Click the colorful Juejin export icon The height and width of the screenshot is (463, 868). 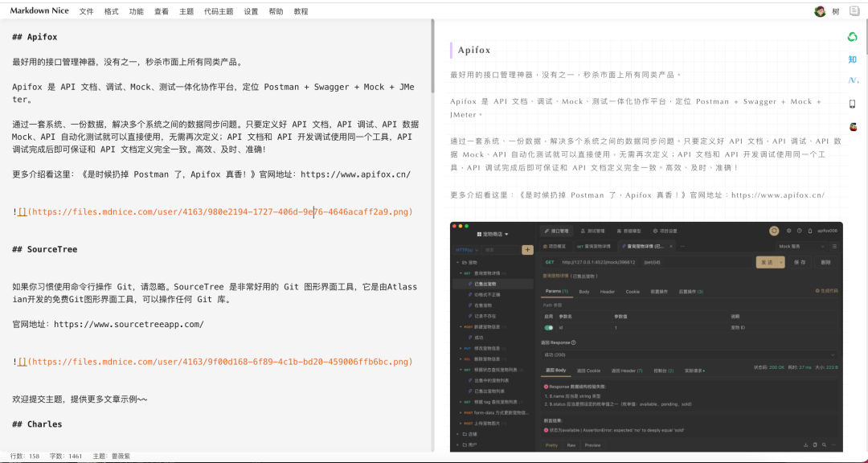pyautogui.click(x=852, y=125)
